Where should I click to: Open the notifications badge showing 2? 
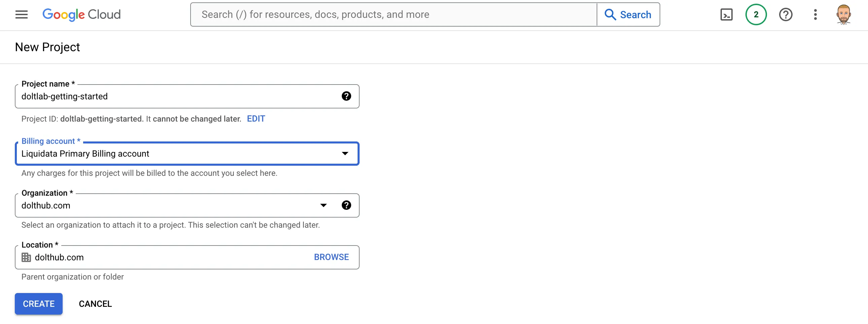[x=756, y=14]
